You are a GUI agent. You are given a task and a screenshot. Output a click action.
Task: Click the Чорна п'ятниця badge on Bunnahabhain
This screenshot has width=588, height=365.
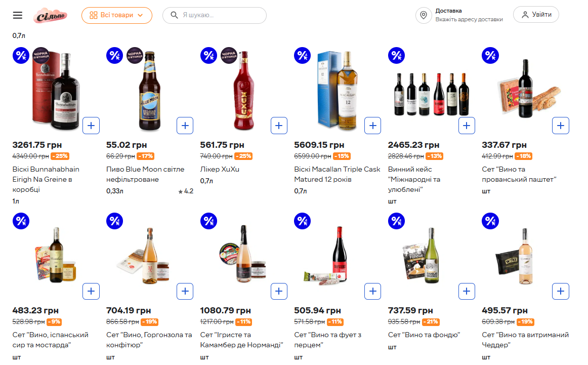tap(41, 55)
